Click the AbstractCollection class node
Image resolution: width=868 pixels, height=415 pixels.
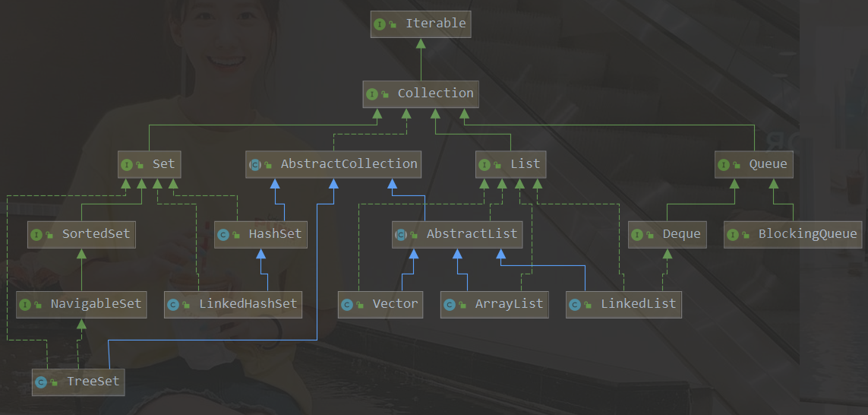(333, 165)
